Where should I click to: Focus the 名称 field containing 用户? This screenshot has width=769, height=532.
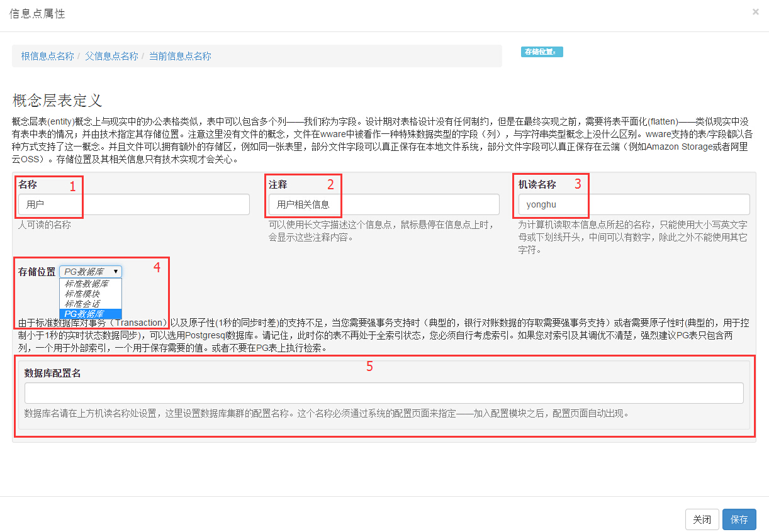pos(133,204)
